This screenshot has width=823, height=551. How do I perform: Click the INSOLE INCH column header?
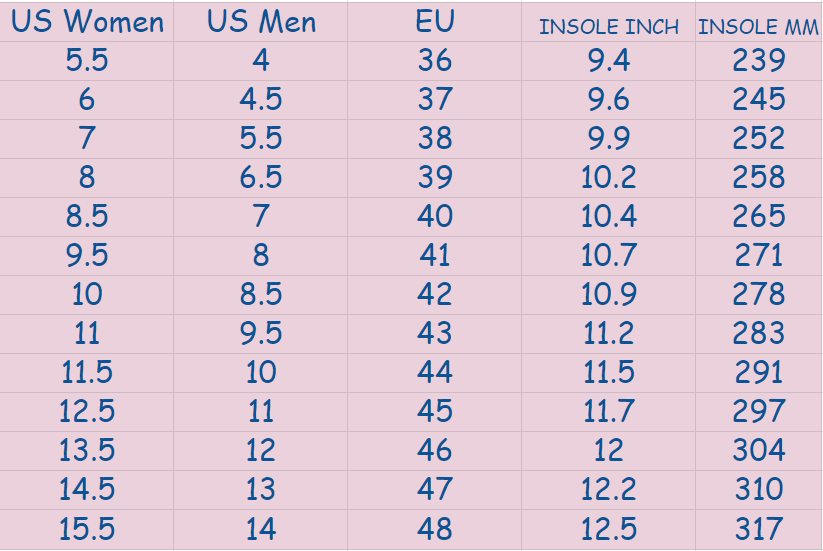(x=608, y=27)
